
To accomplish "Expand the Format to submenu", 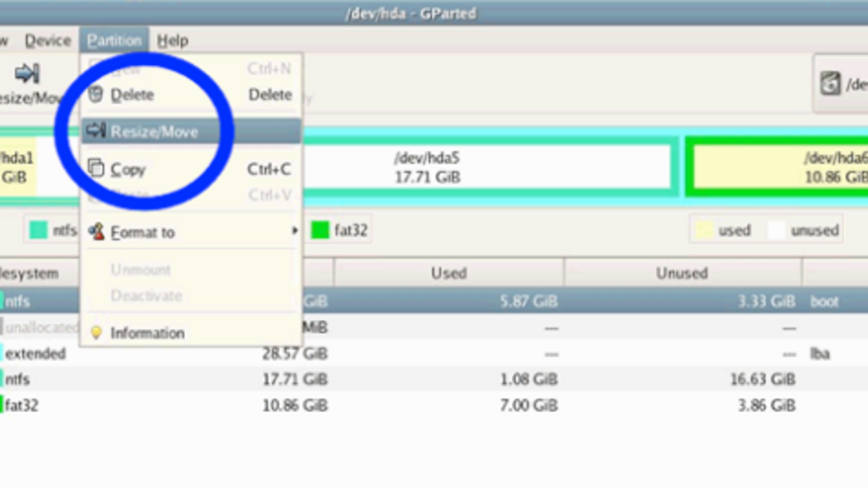I will [x=190, y=232].
